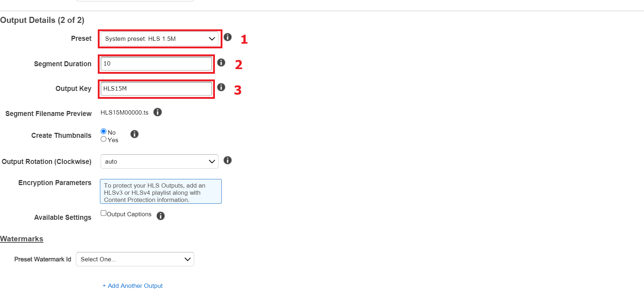The image size is (644, 295).
Task: Click the info icon next to Segment Duration
Action: [x=221, y=62]
